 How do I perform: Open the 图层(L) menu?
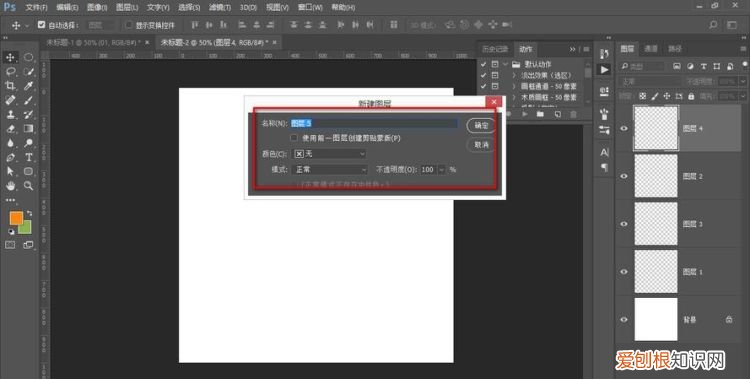point(127,8)
